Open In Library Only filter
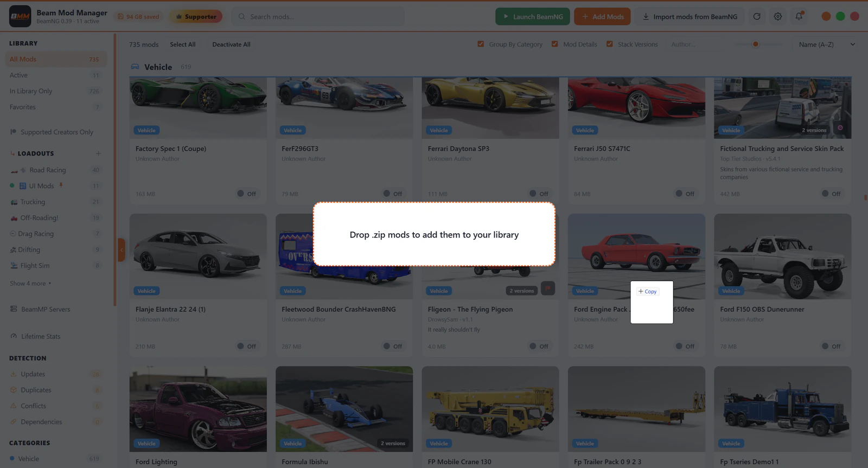This screenshot has height=468, width=868. pos(56,91)
